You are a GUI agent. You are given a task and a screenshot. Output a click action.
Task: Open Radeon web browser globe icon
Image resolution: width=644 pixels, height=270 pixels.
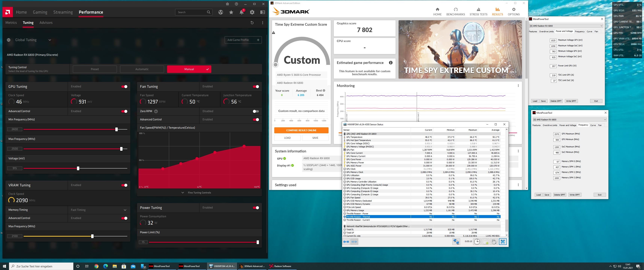point(221,12)
